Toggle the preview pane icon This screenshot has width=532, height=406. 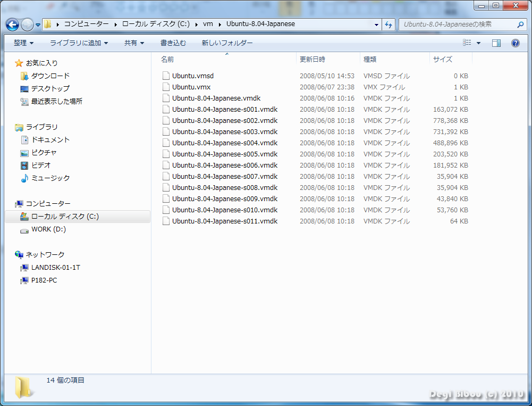(x=496, y=43)
